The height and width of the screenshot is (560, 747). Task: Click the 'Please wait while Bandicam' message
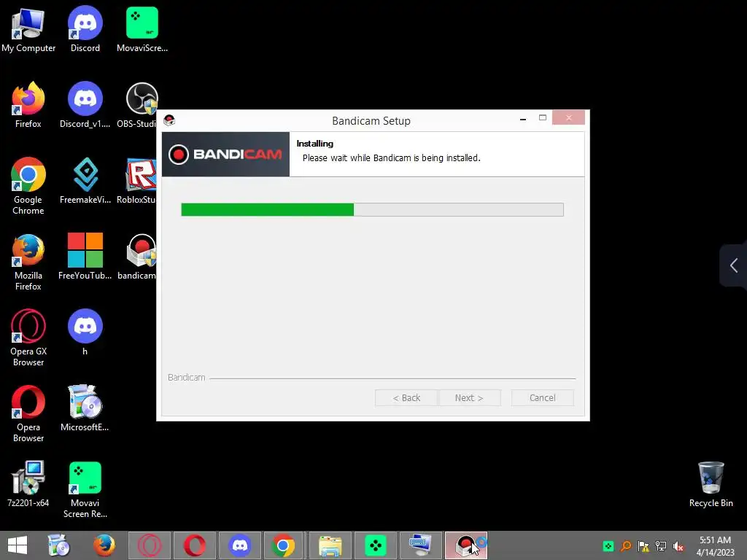point(391,158)
